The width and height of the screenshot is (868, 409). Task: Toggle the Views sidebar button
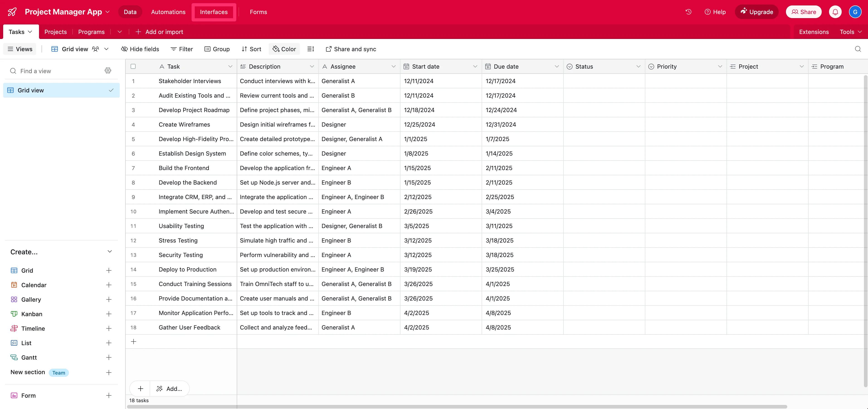click(20, 49)
